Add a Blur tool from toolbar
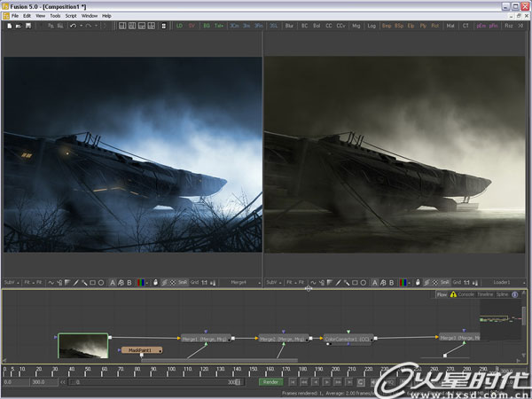532x399 pixels. click(289, 26)
